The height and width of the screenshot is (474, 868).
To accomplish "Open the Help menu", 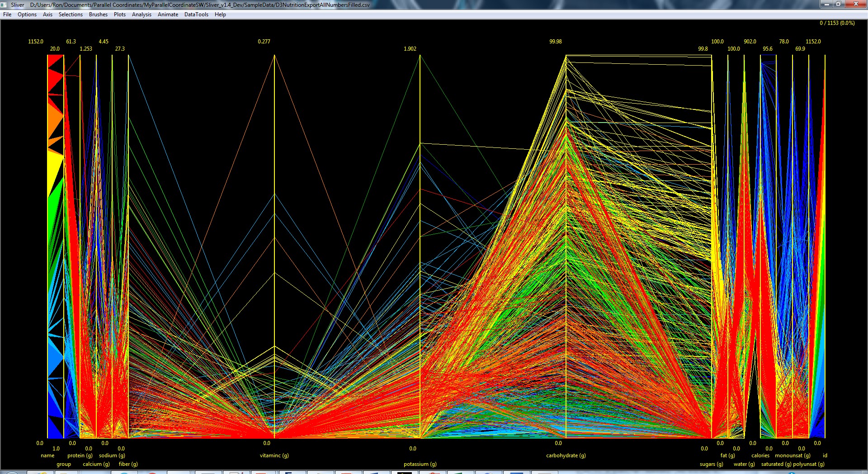I will [220, 14].
